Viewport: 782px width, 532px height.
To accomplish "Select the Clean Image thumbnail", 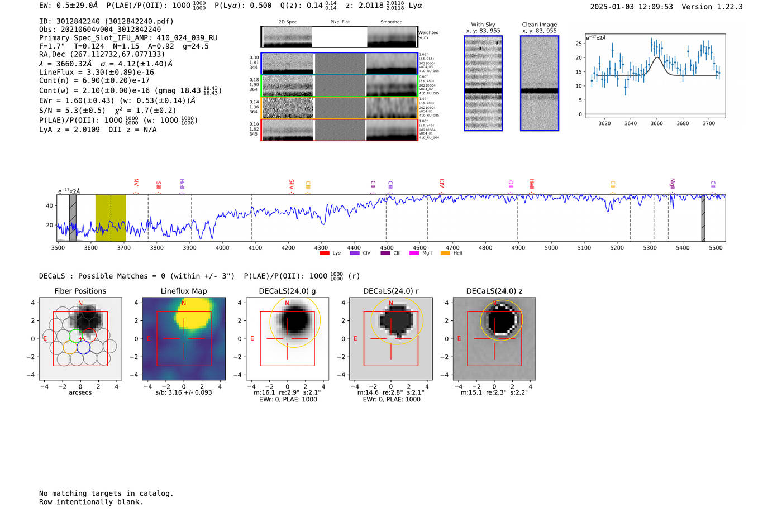I will [x=540, y=83].
